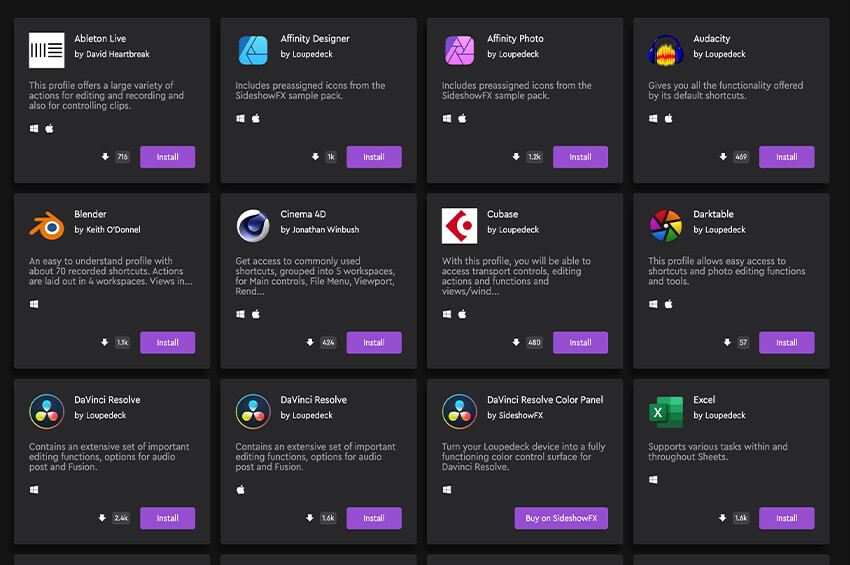Click the Affinity Photo app icon
This screenshot has height=565, width=850.
pyautogui.click(x=460, y=50)
